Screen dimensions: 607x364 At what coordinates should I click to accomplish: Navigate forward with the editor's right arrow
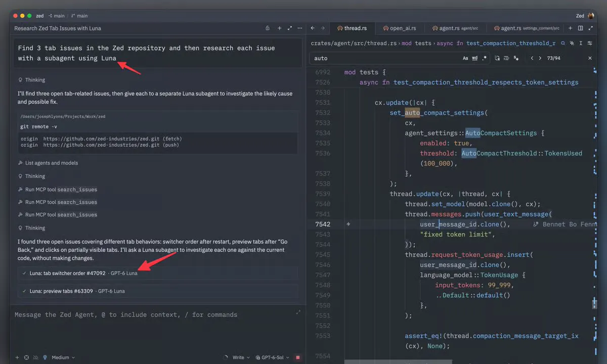(x=323, y=28)
